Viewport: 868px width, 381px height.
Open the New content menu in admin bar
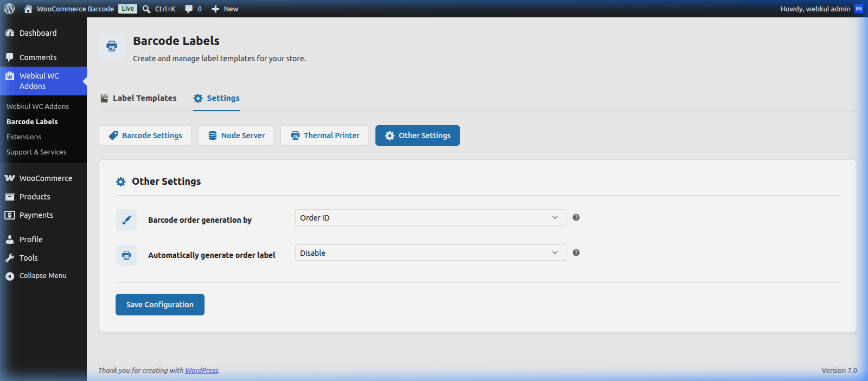point(225,9)
